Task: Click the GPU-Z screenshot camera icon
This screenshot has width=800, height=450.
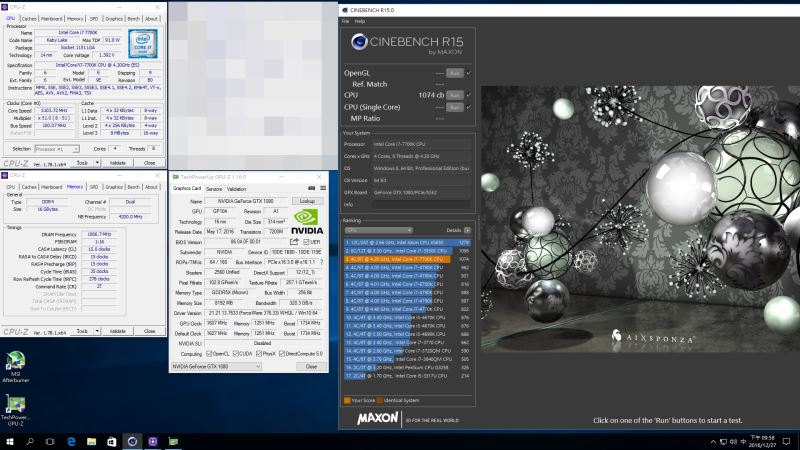Action: pos(311,188)
